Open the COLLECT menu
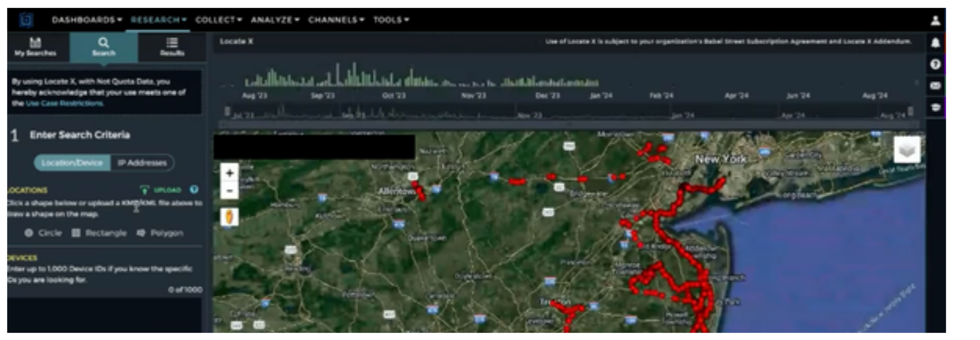980x340 pixels. 218,20
